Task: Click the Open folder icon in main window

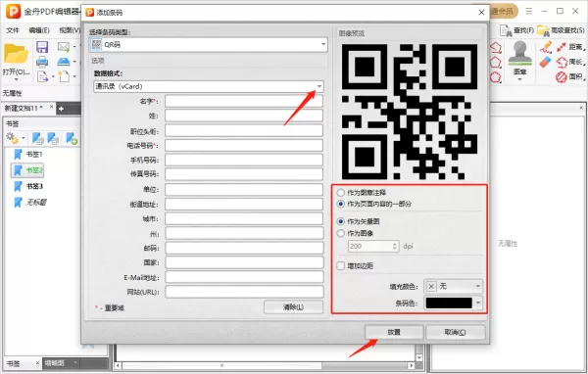Action: [x=16, y=54]
